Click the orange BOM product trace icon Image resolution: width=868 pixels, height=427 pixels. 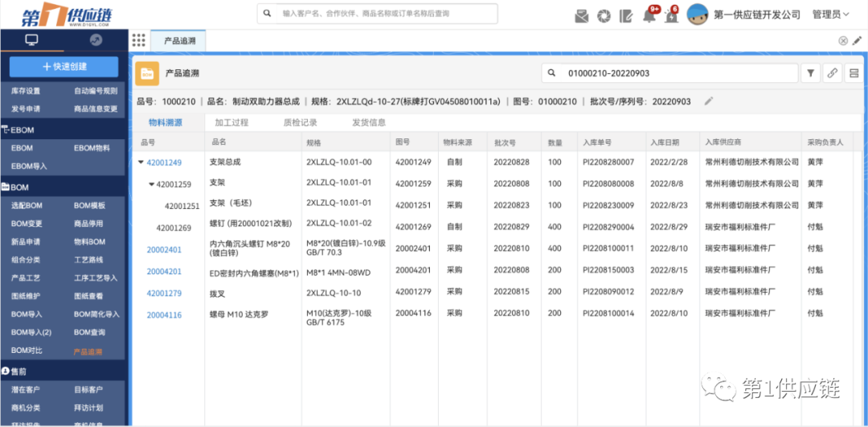[x=147, y=73]
